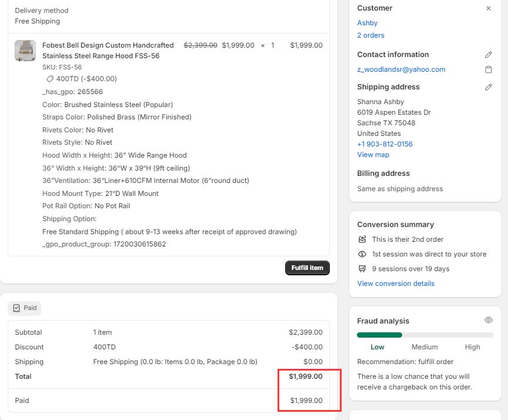Edit contact information pencil icon
Viewport: 508px width, 420px height.
click(488, 55)
